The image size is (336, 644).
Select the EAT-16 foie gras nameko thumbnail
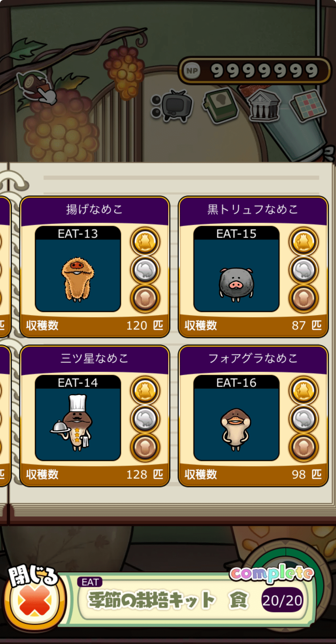236,418
